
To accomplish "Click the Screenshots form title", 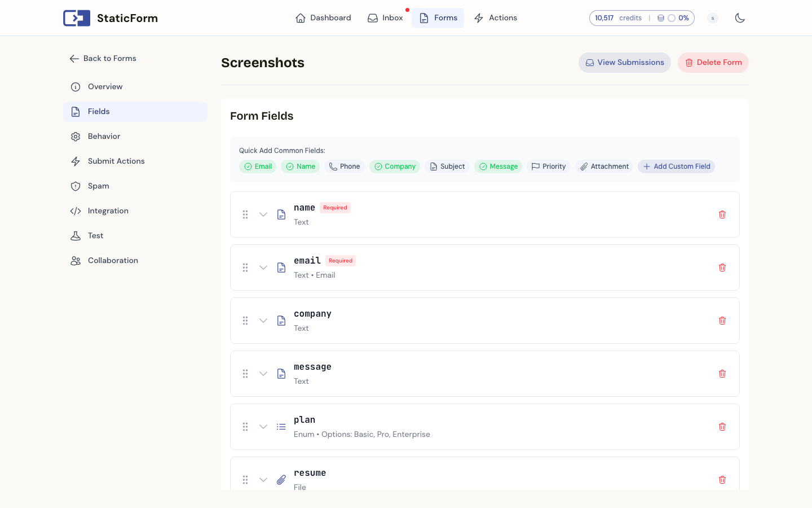I will (x=263, y=63).
